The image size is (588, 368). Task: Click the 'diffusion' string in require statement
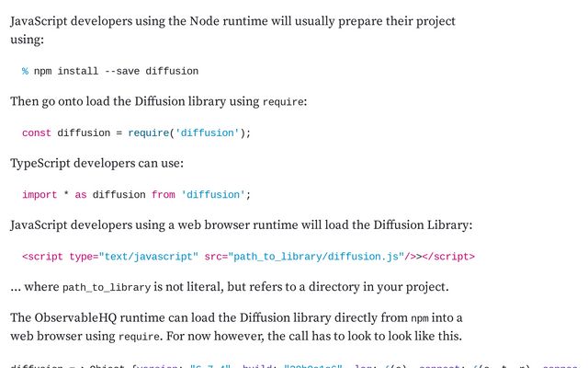coord(207,132)
